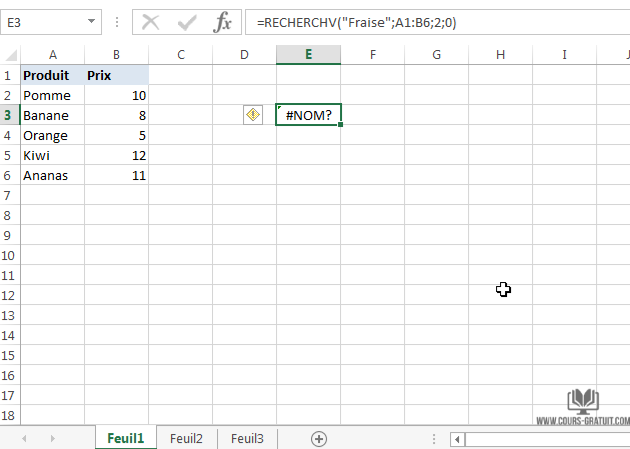
Task: Click the Enter checkmark formula icon
Action: 188,21
